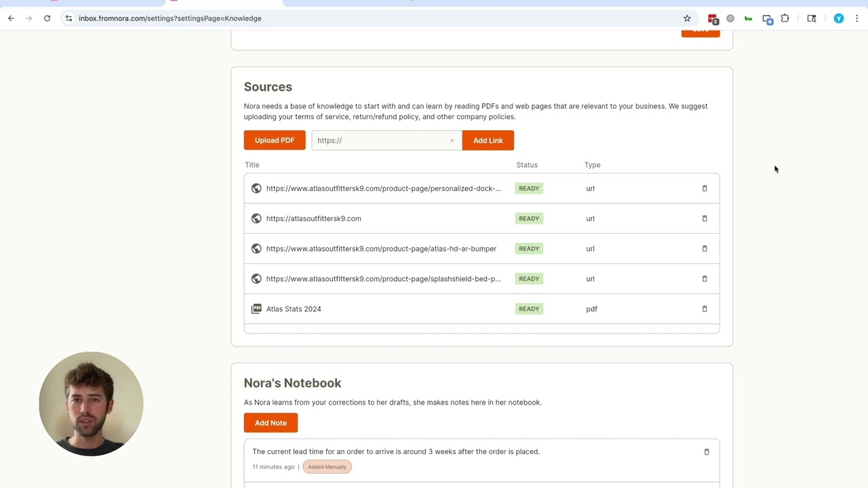This screenshot has height=488, width=868.
Task: Click the 'pdf' type cell
Action: coord(591,309)
